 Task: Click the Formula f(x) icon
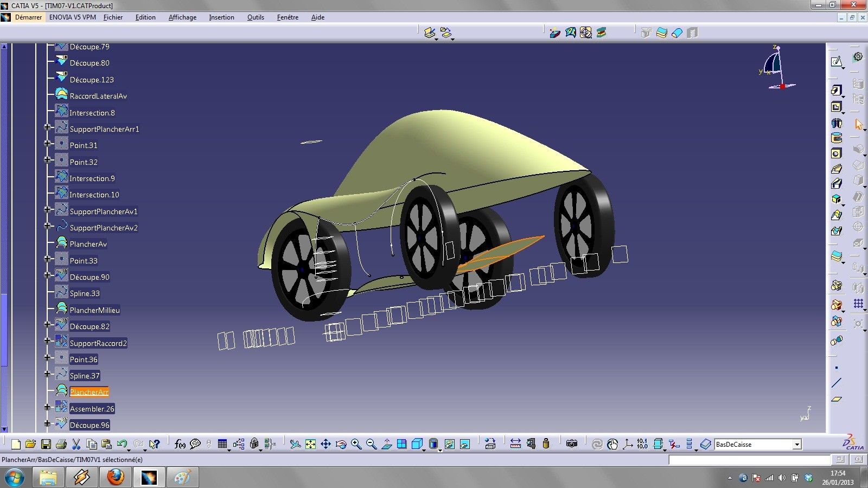point(180,445)
